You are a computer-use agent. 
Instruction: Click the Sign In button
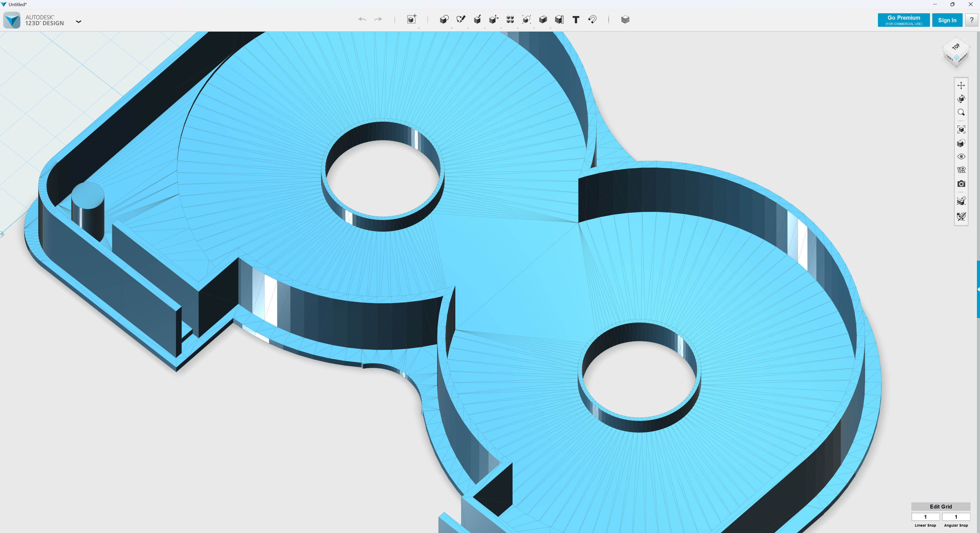(947, 20)
